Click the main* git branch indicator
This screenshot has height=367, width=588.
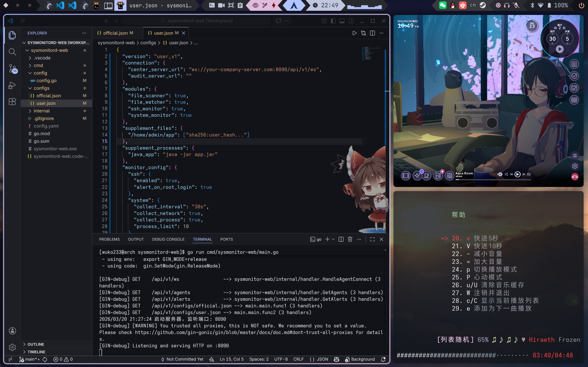coord(30,359)
